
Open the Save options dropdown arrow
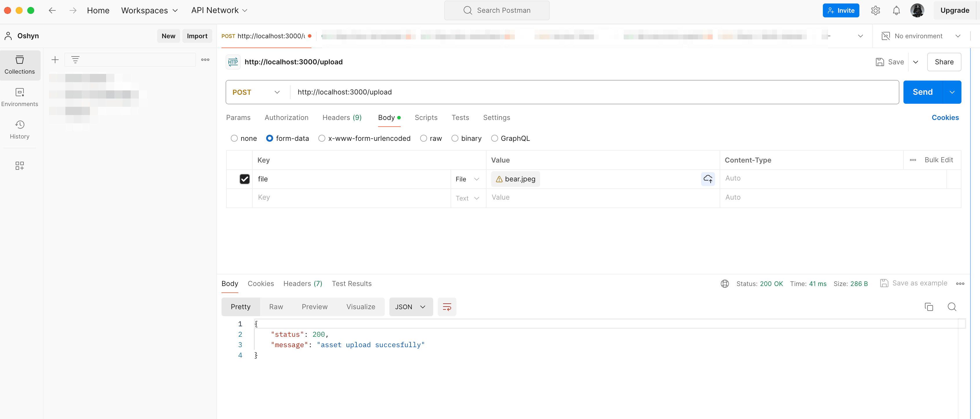(x=916, y=62)
